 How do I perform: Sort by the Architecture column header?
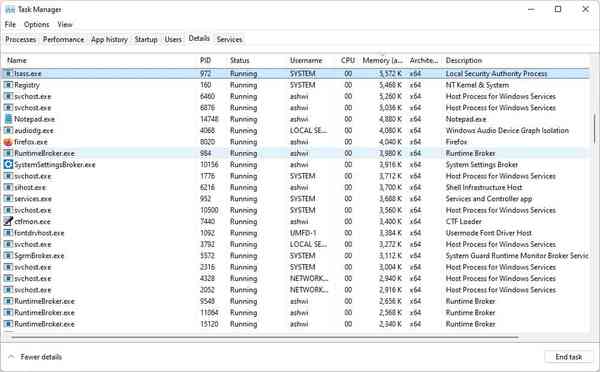click(x=424, y=60)
